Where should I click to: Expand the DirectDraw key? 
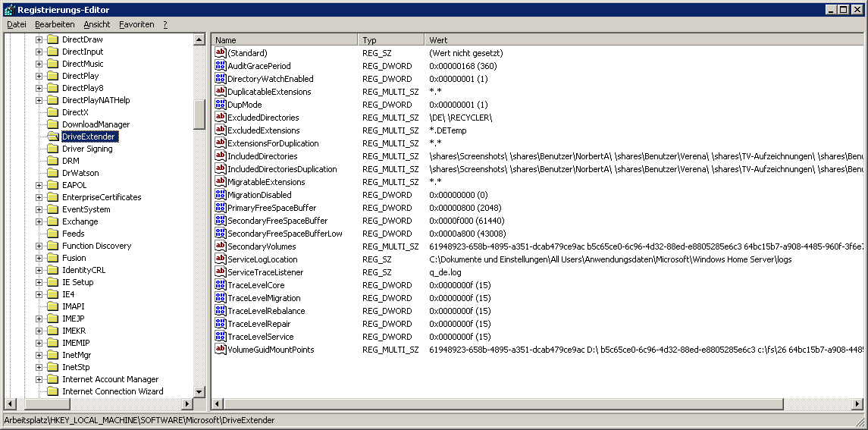(x=39, y=39)
